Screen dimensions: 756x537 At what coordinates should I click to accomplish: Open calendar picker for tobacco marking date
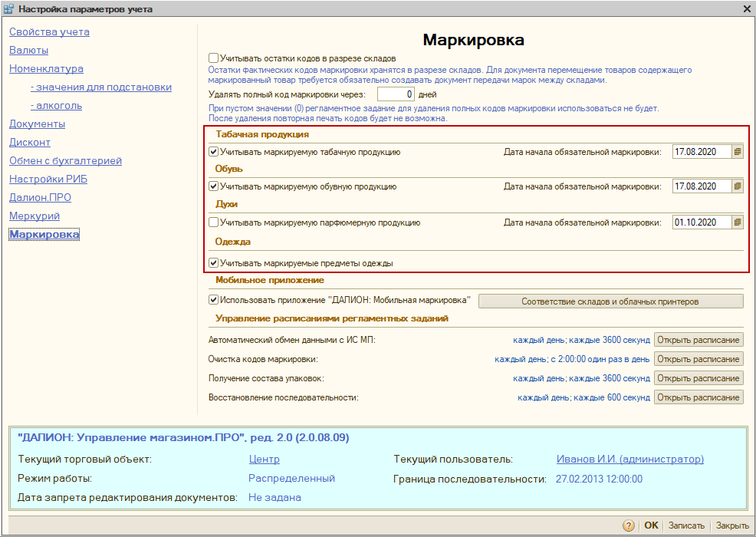click(x=737, y=151)
